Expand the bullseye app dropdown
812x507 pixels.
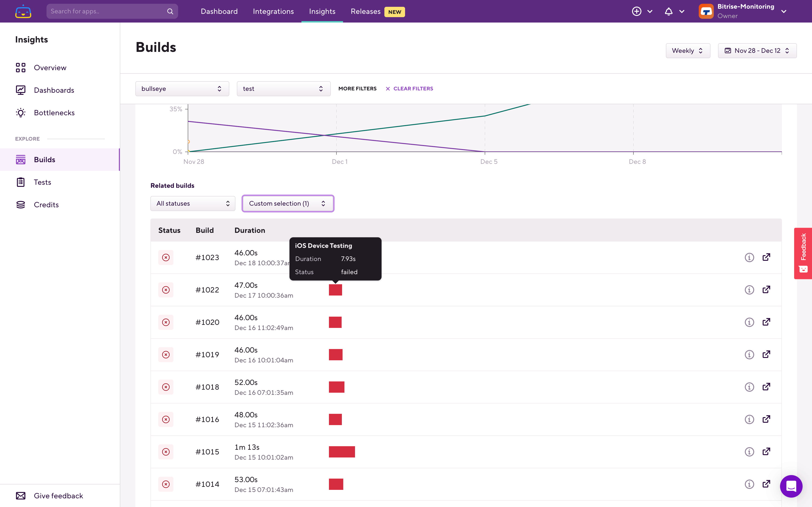click(182, 88)
